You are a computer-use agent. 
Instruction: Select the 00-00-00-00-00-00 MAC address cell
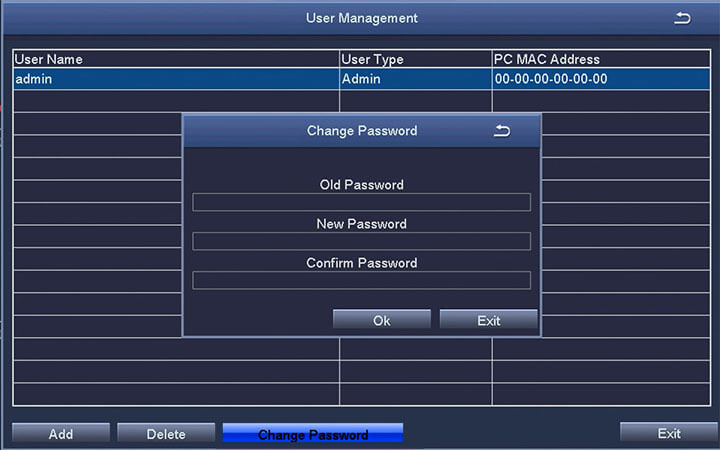click(x=600, y=79)
